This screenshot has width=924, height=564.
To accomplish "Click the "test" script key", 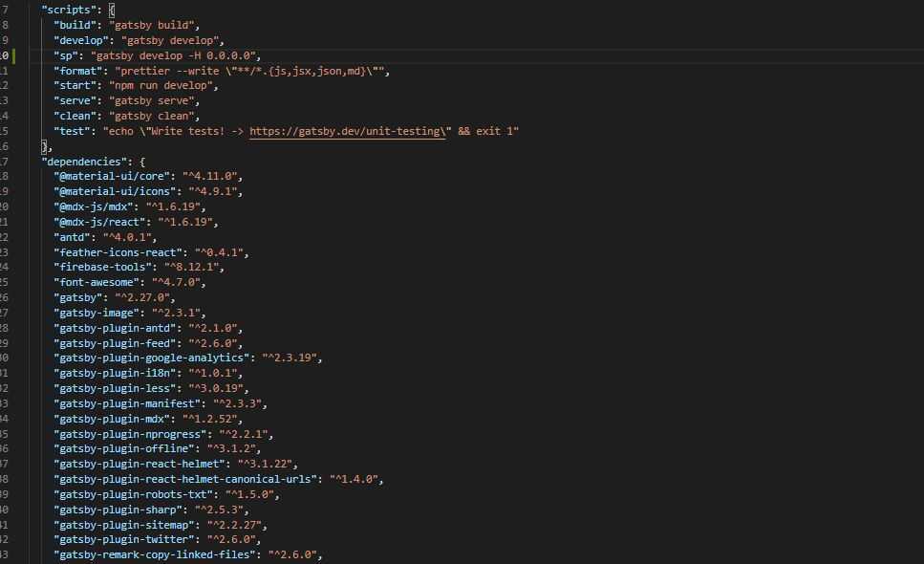I will click(x=72, y=131).
